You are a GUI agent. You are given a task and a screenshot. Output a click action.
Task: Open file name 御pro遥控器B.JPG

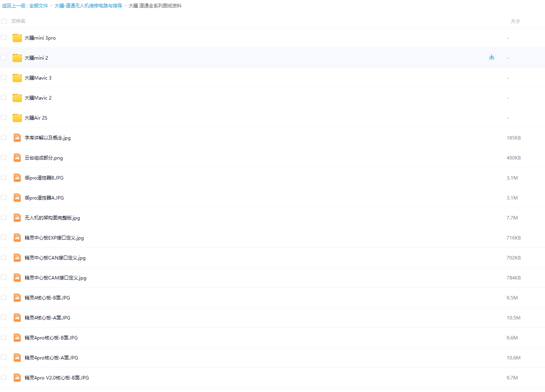[44, 178]
